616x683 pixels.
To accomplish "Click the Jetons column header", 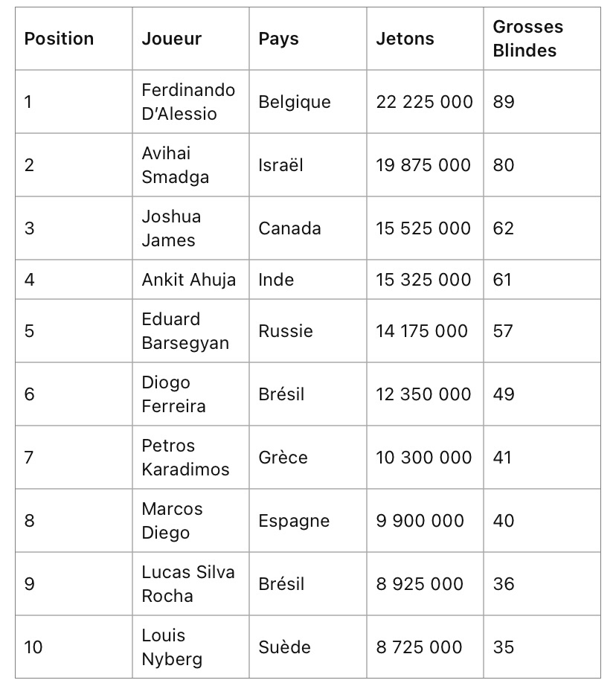I will coord(405,39).
